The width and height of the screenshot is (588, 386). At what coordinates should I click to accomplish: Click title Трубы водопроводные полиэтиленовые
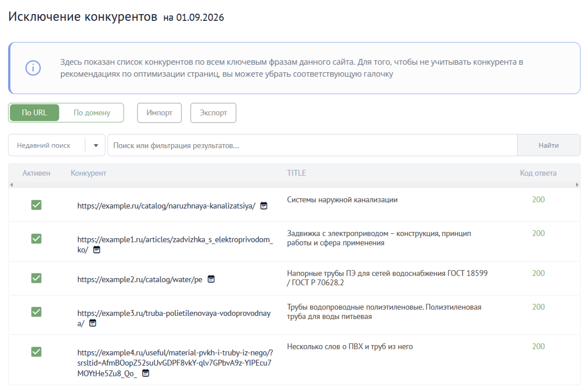point(384,312)
